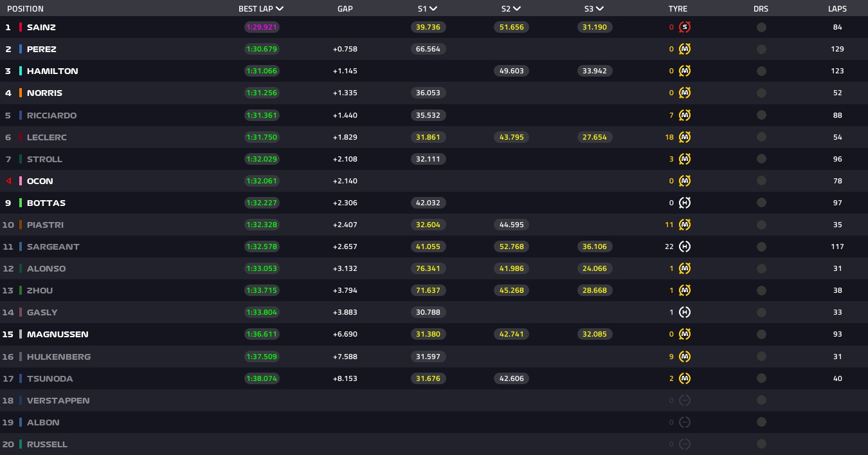Click Gasly's hard tyre icon
Image resolution: width=868 pixels, height=455 pixels.
tap(685, 312)
